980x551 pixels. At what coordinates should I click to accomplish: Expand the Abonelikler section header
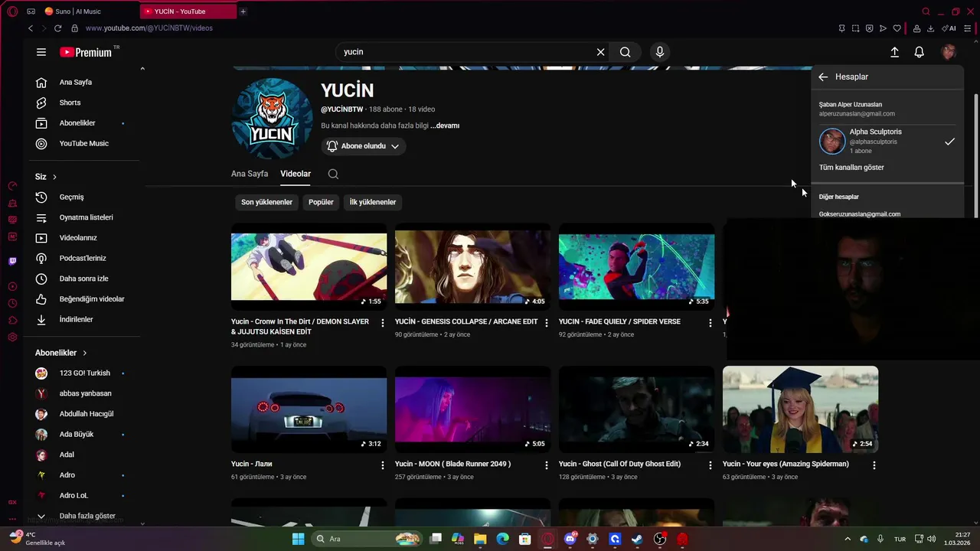(61, 353)
